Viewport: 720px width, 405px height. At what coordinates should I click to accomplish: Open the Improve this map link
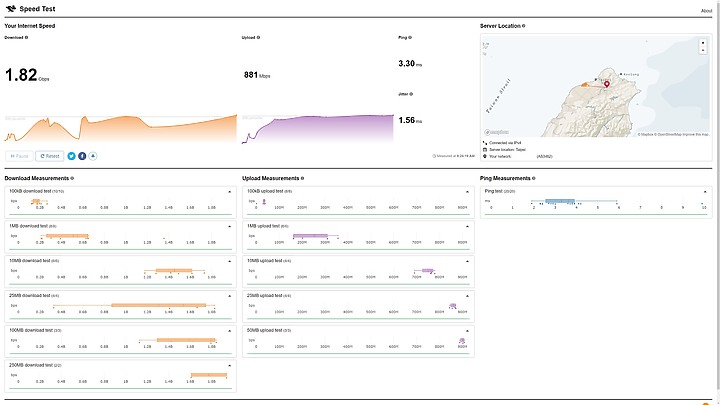click(696, 135)
